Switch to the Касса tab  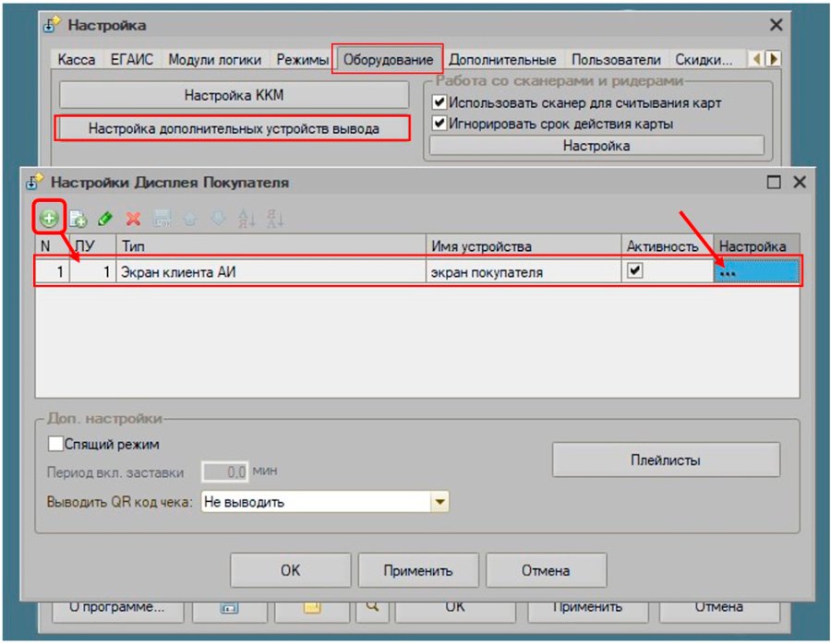[x=77, y=59]
